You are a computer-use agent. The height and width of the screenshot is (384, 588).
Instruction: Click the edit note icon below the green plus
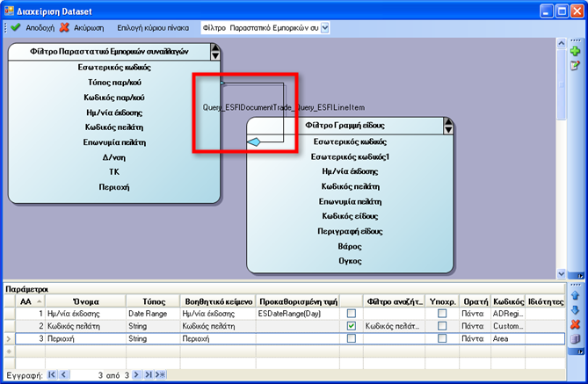click(x=575, y=65)
